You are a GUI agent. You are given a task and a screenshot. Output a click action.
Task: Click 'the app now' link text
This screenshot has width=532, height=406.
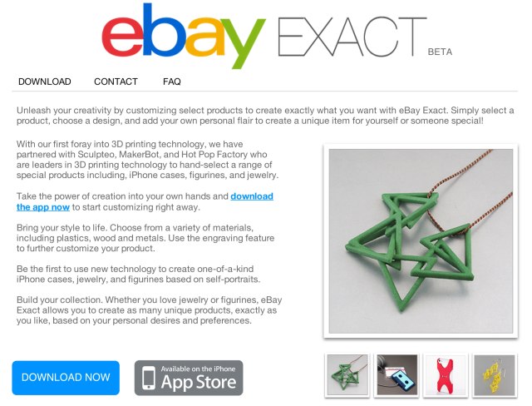click(x=43, y=207)
